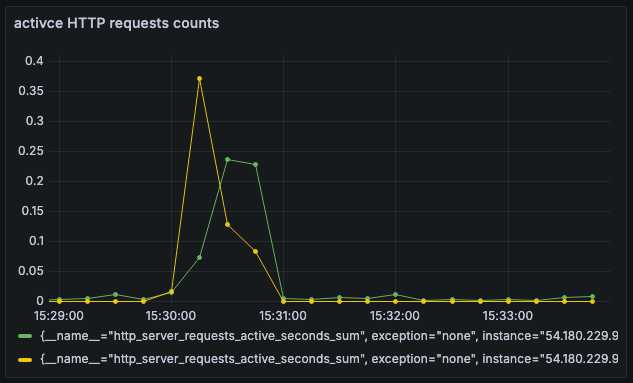Select the yellow data point near 0.13
The width and height of the screenshot is (633, 383).
coord(227,224)
